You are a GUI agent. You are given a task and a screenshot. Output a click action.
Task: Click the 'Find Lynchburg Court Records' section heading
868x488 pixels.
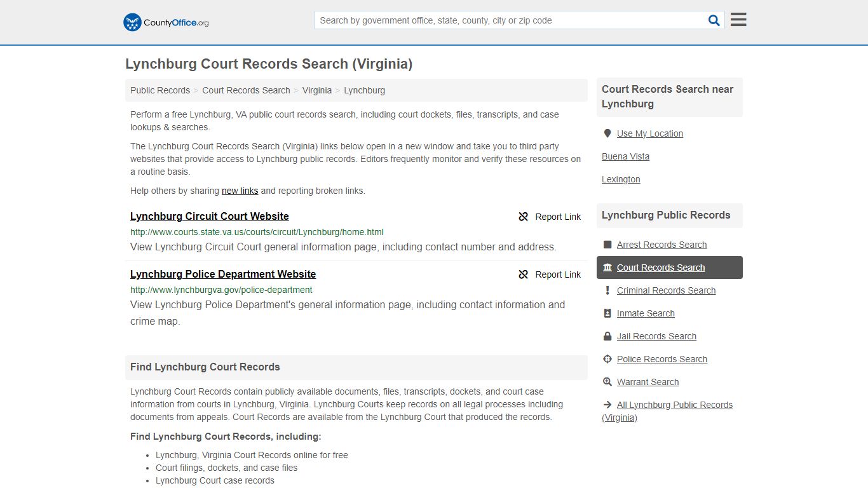click(205, 367)
